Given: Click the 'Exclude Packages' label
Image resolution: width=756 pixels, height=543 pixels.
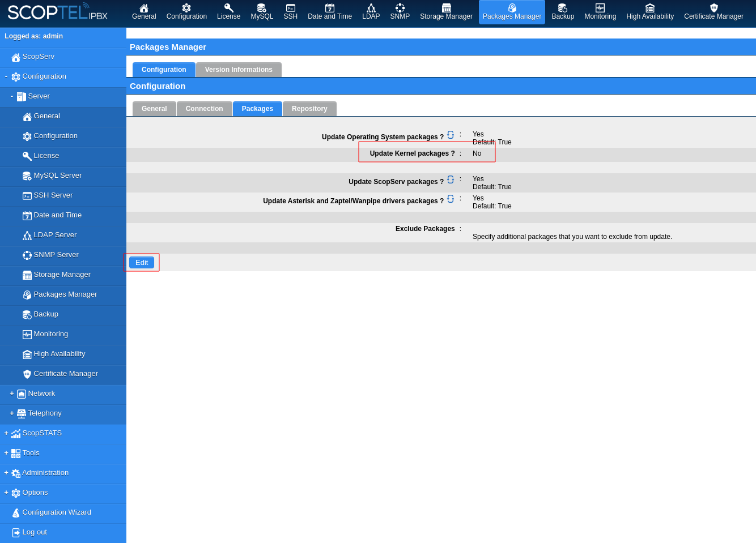Looking at the screenshot, I should 425,229.
